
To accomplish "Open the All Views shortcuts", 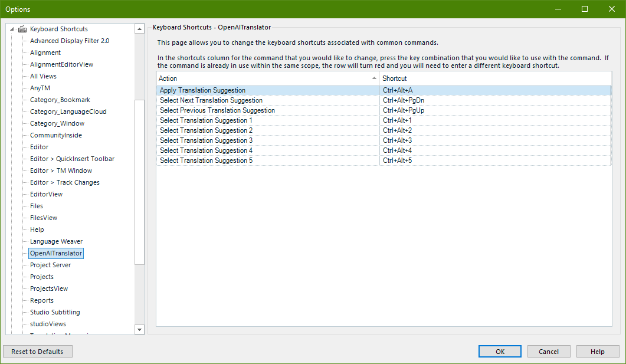I will (43, 76).
